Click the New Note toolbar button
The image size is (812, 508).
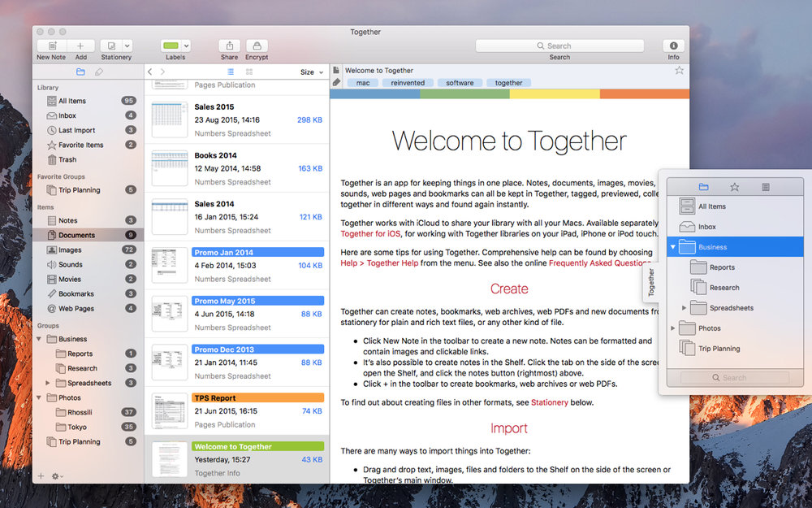click(x=51, y=46)
